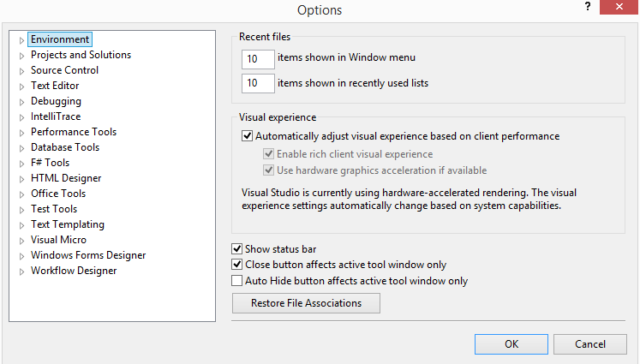Expand the Debugging options arrow
Image resolution: width=640 pixels, height=364 pixels.
coord(21,102)
